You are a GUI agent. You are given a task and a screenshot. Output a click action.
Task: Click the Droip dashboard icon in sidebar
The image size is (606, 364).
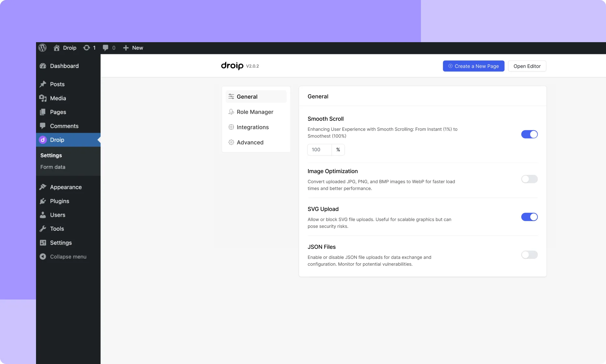43,140
